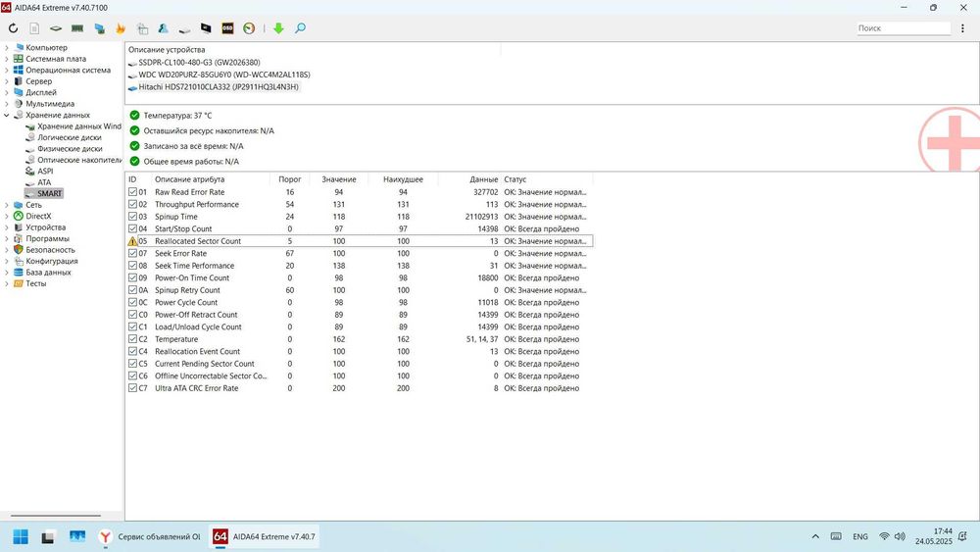Click the three-dot menu beside search
Screen dimensions: 980x552
962,28
